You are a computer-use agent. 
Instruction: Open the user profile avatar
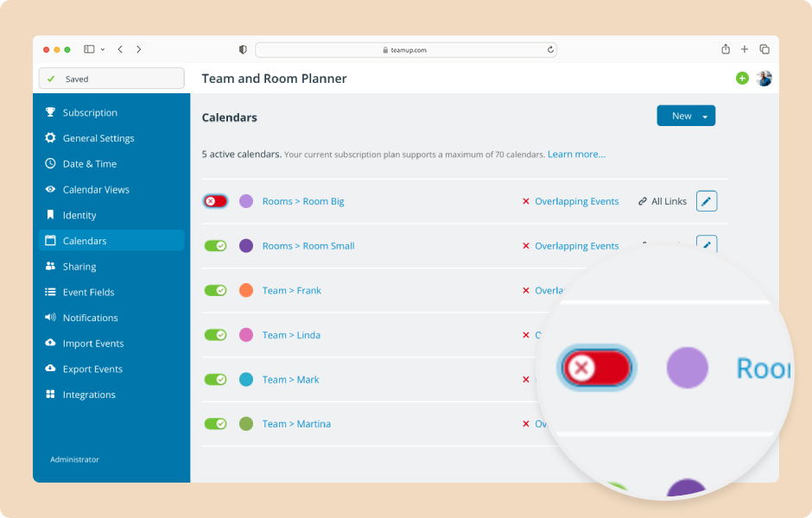[x=764, y=79]
